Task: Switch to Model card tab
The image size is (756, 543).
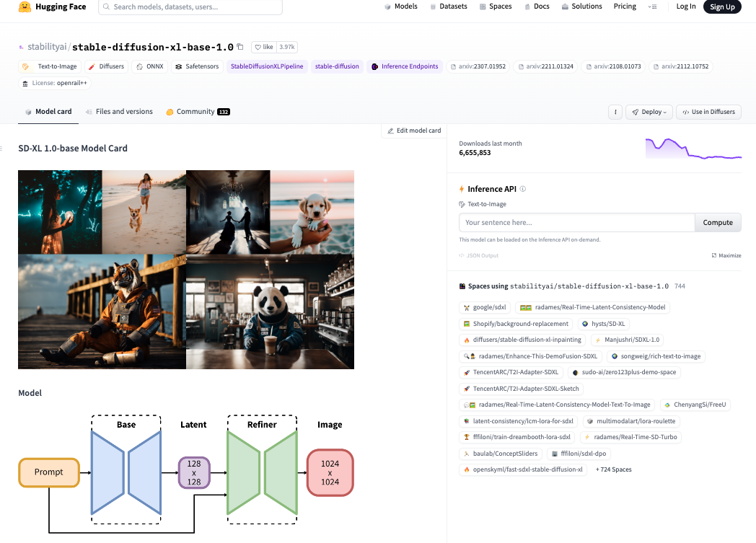Action: pos(48,111)
